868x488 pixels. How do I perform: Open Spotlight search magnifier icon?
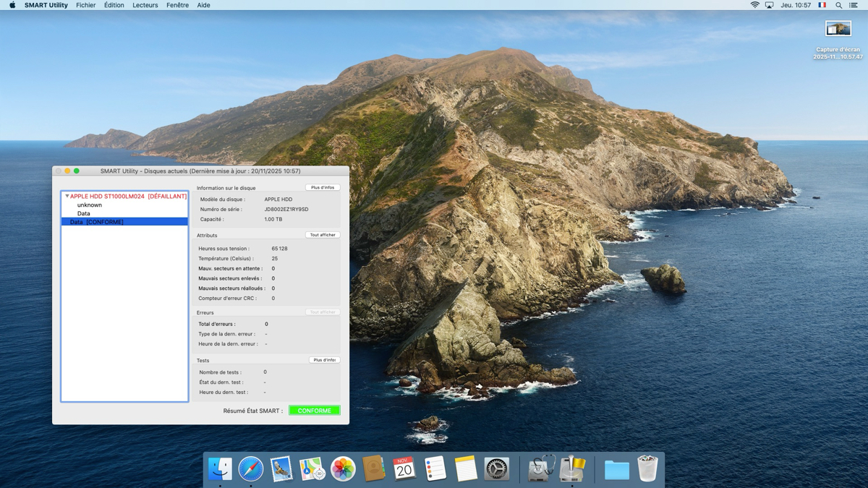(x=838, y=5)
